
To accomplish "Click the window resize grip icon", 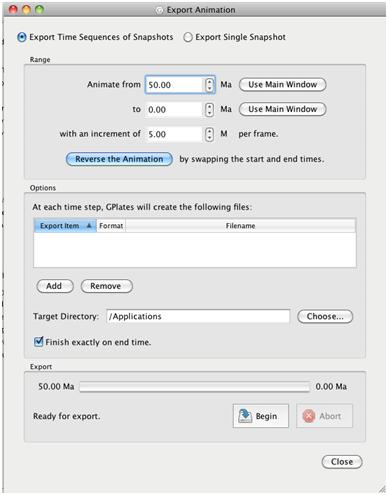I will click(x=382, y=489).
